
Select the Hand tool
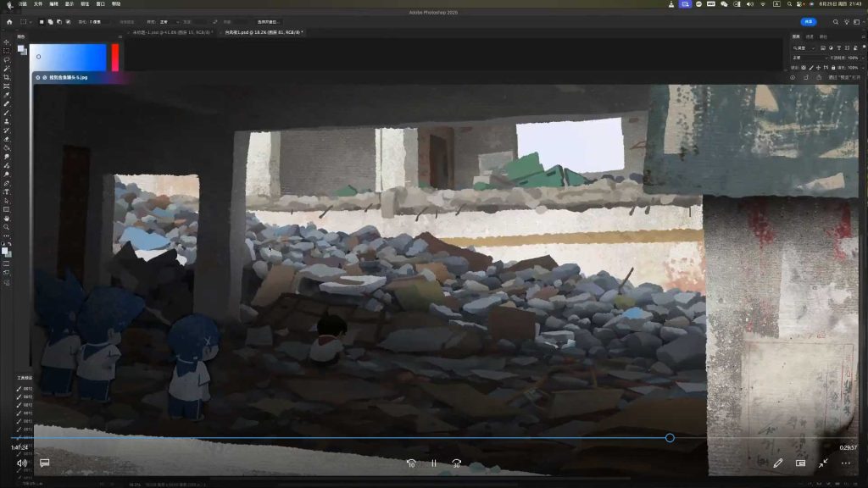pos(7,219)
